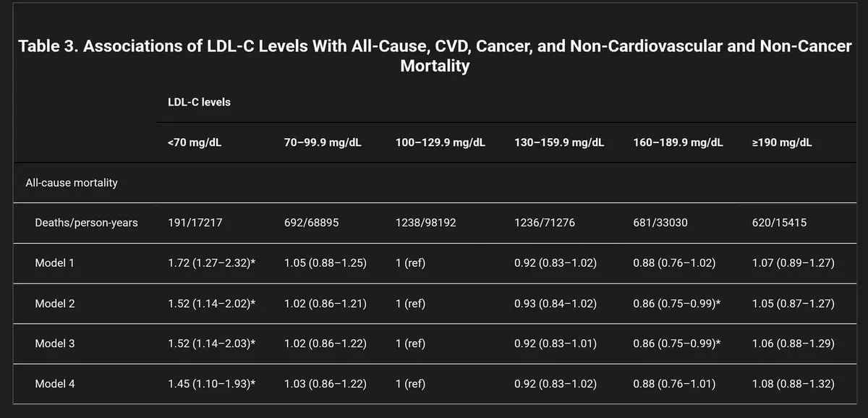The width and height of the screenshot is (868, 418).
Task: Select the Model 3 row label
Action: [x=55, y=344]
